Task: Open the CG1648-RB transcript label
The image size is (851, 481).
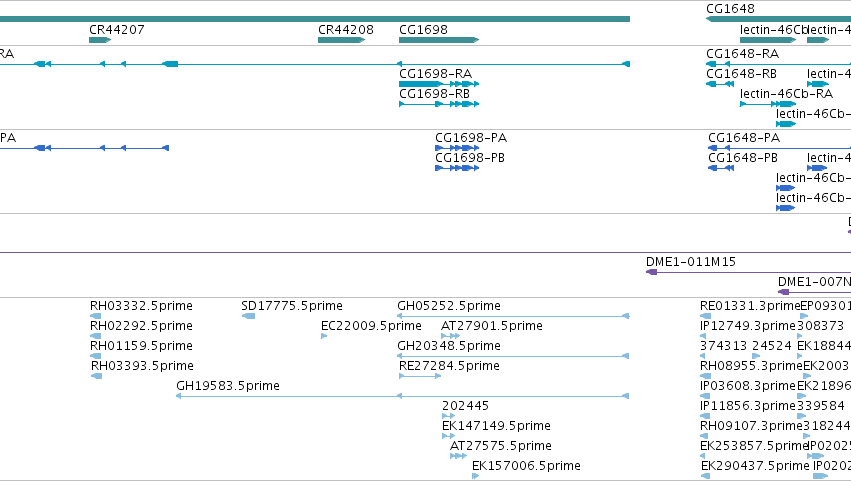Action: coord(741,74)
